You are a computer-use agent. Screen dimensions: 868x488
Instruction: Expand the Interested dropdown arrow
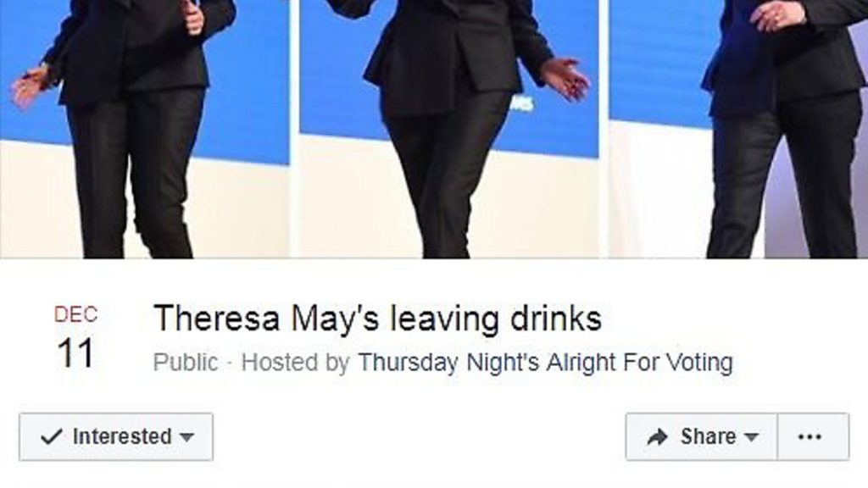click(187, 437)
